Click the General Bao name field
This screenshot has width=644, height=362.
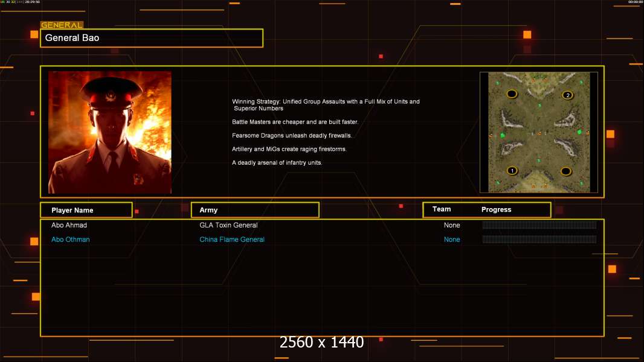(x=152, y=38)
